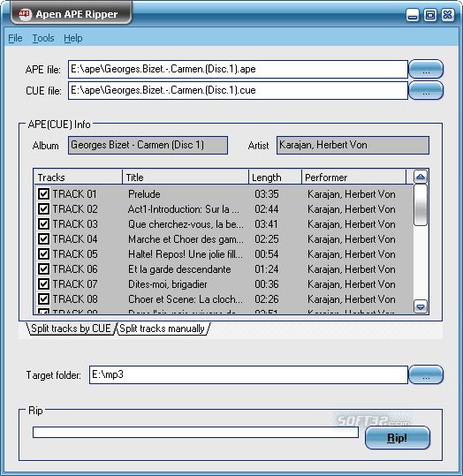Select the 'Act1-Introduction: Sur la ...' title

click(184, 209)
